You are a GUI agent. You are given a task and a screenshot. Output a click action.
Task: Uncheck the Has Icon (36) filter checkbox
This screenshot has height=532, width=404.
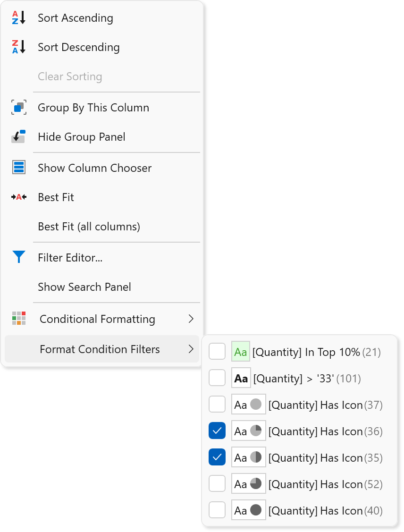217,431
